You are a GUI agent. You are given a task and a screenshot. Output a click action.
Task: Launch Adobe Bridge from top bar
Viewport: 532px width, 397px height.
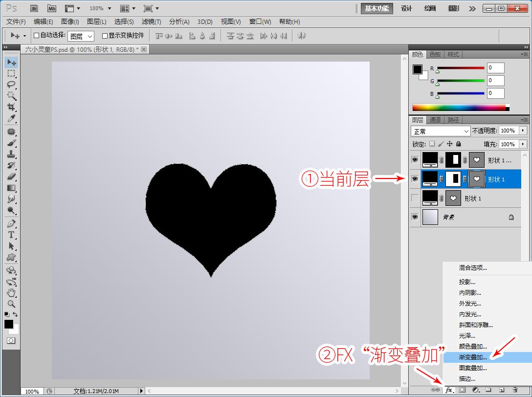point(34,9)
